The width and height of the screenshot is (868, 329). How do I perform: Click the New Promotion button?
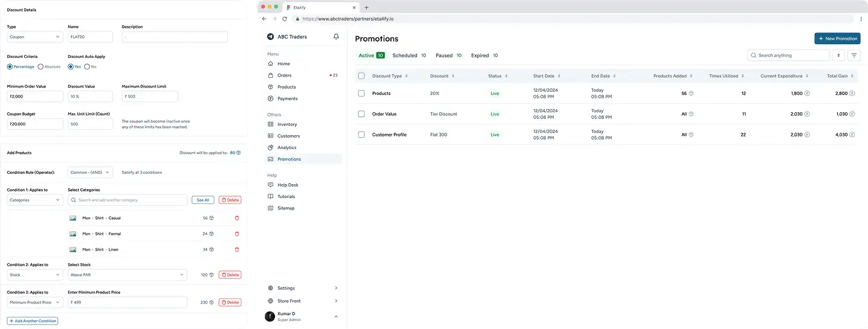point(837,39)
